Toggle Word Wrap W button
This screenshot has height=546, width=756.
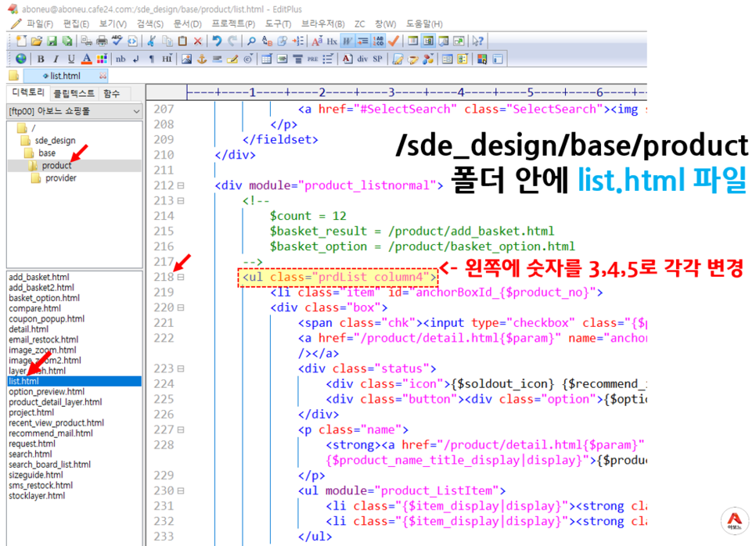click(347, 41)
